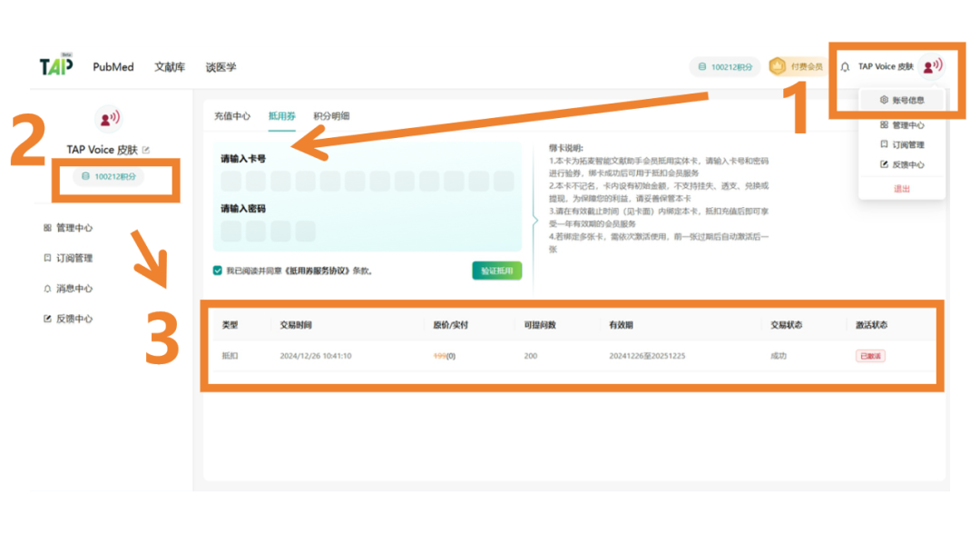Switch to the 充值中心 tab
Viewport: 980px width, 552px height.
(232, 116)
